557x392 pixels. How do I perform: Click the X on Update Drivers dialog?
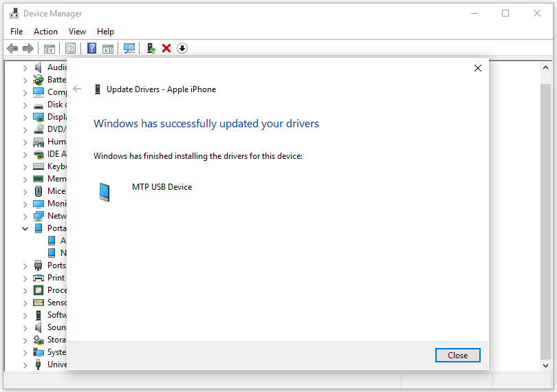(x=478, y=68)
